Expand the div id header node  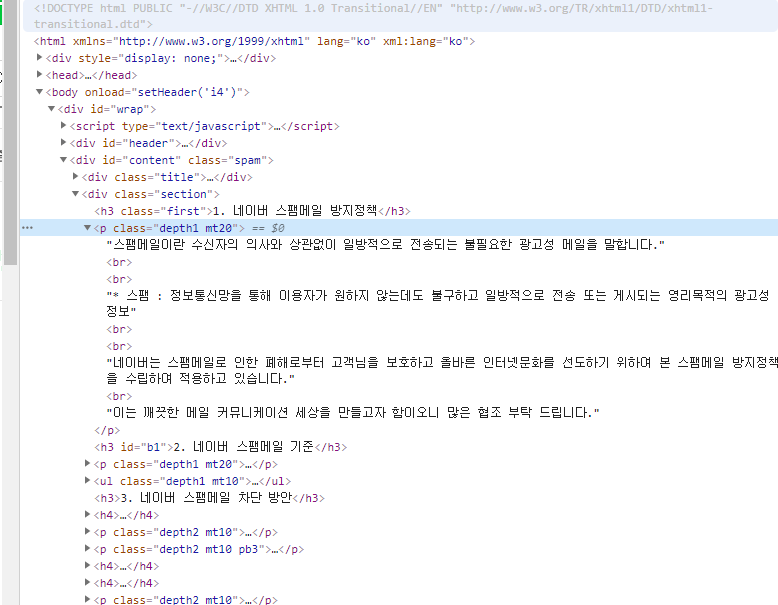click(x=64, y=142)
